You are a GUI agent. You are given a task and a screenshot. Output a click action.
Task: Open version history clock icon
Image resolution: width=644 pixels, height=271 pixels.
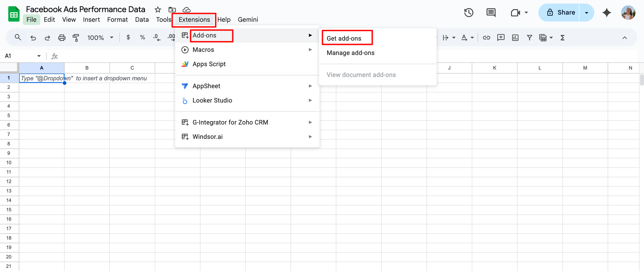click(469, 13)
